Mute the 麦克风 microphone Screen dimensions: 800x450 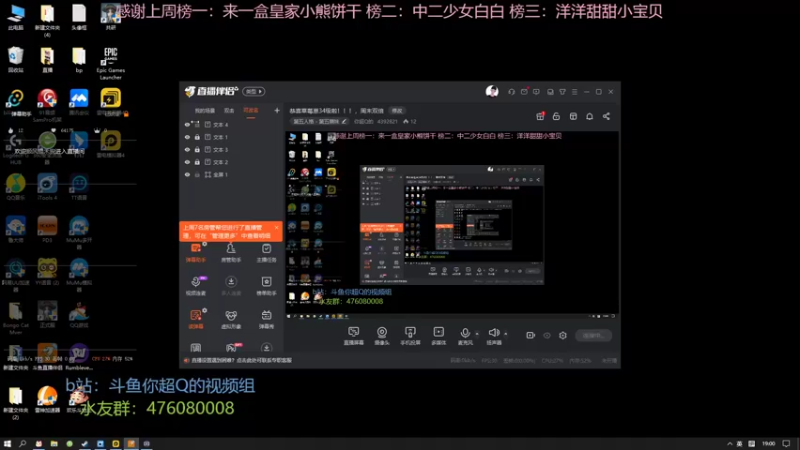[465, 336]
